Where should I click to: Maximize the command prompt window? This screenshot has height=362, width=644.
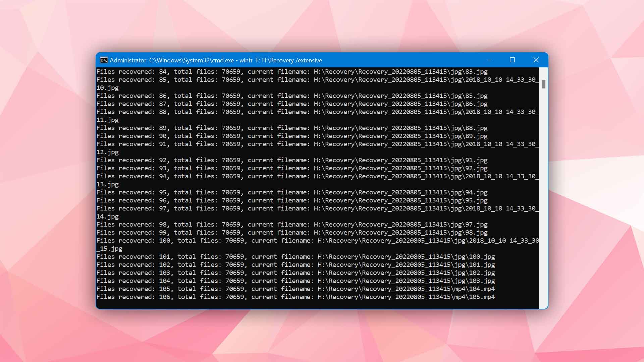click(512, 60)
